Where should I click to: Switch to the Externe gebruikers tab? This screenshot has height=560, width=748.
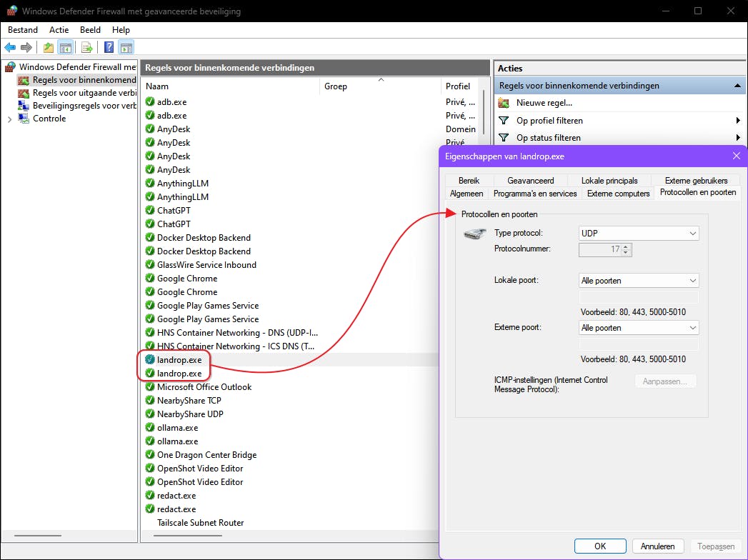[696, 180]
